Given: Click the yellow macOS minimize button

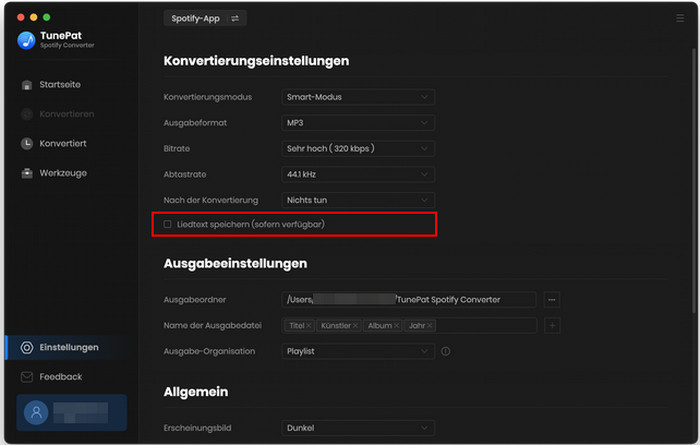Looking at the screenshot, I should point(33,17).
